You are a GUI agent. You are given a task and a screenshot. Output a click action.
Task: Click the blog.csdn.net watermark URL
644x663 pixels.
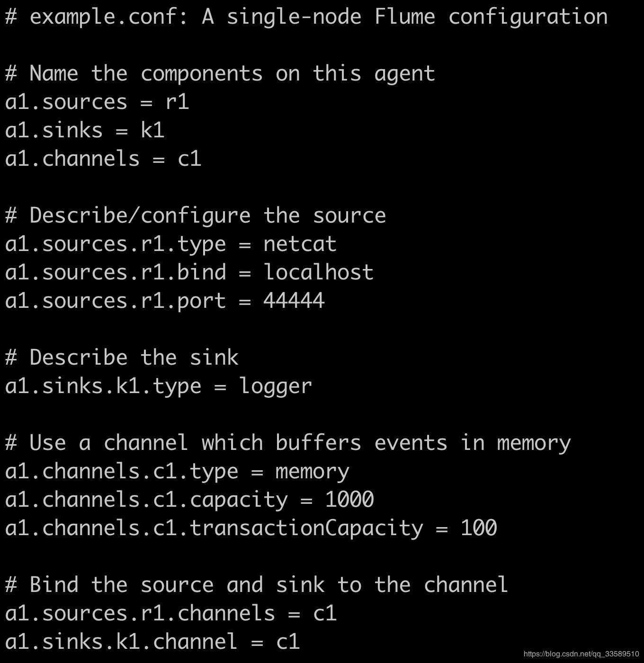tap(581, 654)
